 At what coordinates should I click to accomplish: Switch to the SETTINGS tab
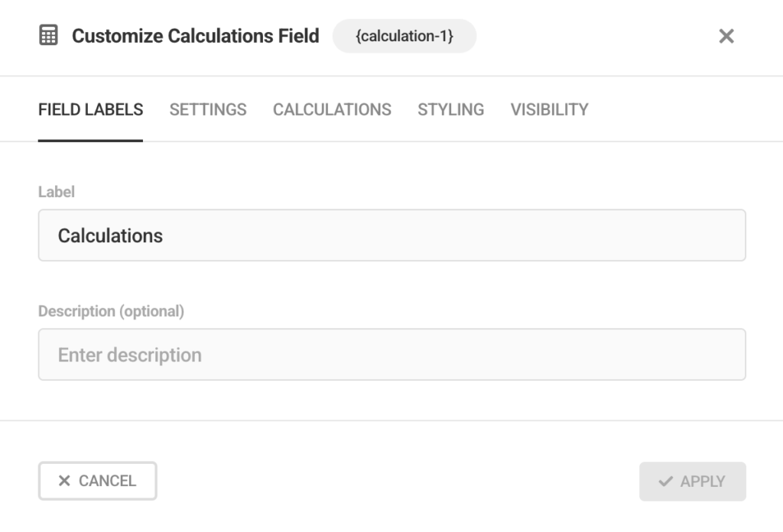coord(207,109)
